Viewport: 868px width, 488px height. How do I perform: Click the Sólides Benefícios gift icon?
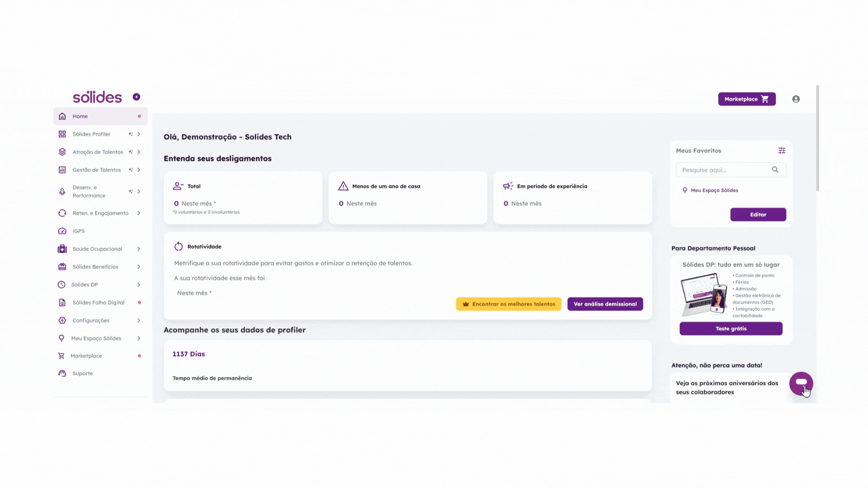[62, 267]
